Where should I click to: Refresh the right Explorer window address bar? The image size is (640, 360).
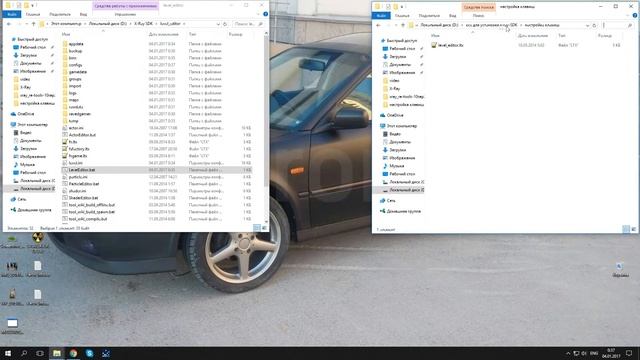click(594, 25)
